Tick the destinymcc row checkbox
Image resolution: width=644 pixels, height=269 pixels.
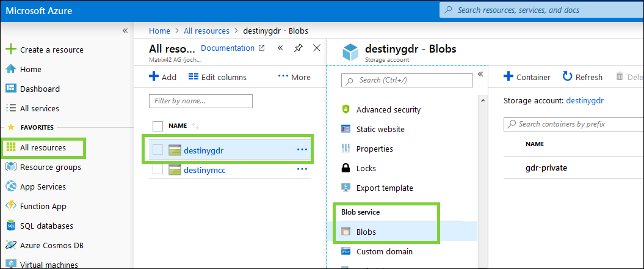coord(157,169)
